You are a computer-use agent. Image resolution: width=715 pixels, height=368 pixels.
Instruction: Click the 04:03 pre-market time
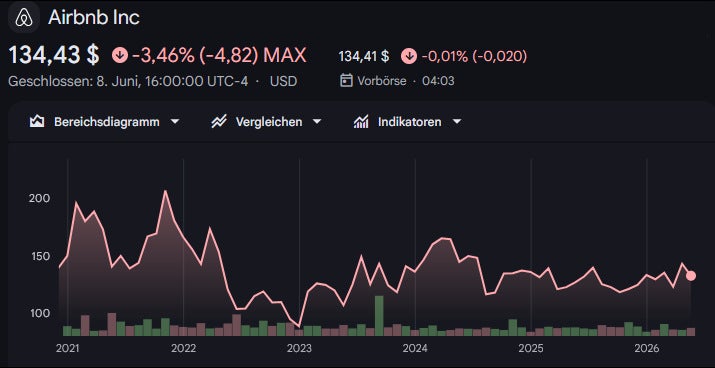click(x=438, y=81)
